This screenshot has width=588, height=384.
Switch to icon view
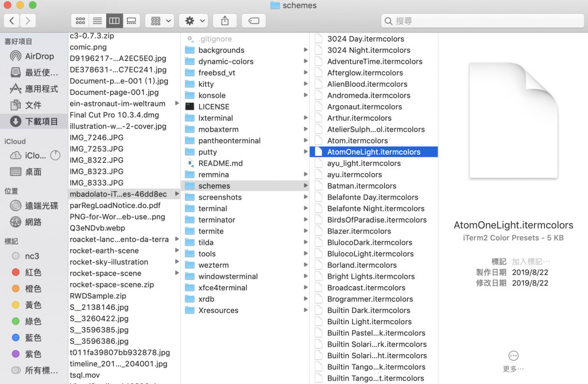(x=80, y=21)
